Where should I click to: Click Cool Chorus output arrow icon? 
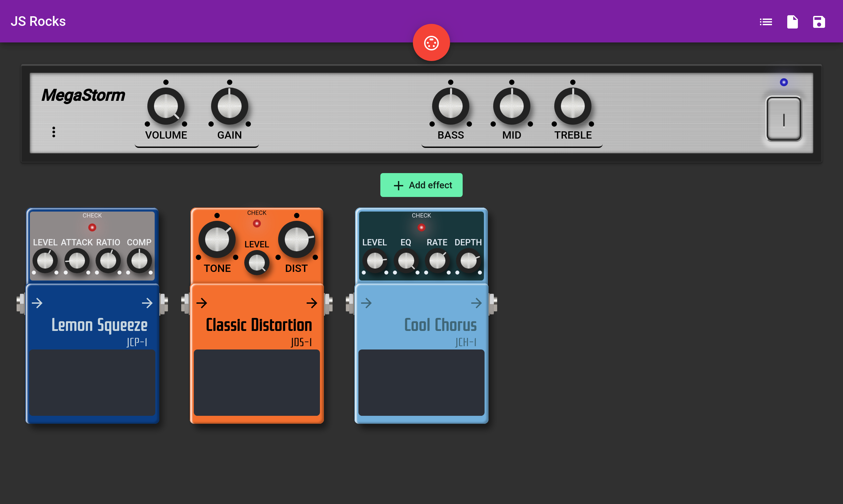click(476, 303)
